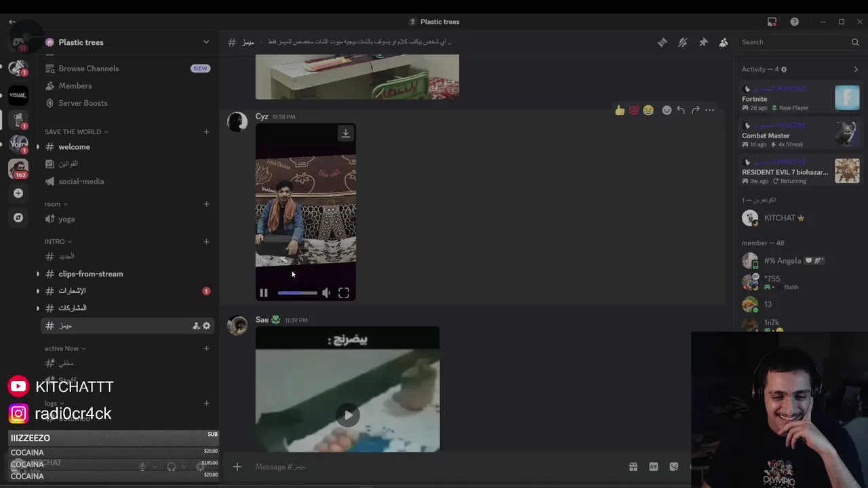Toggle the member list icon in the header
This screenshot has height=488, width=868.
[724, 42]
